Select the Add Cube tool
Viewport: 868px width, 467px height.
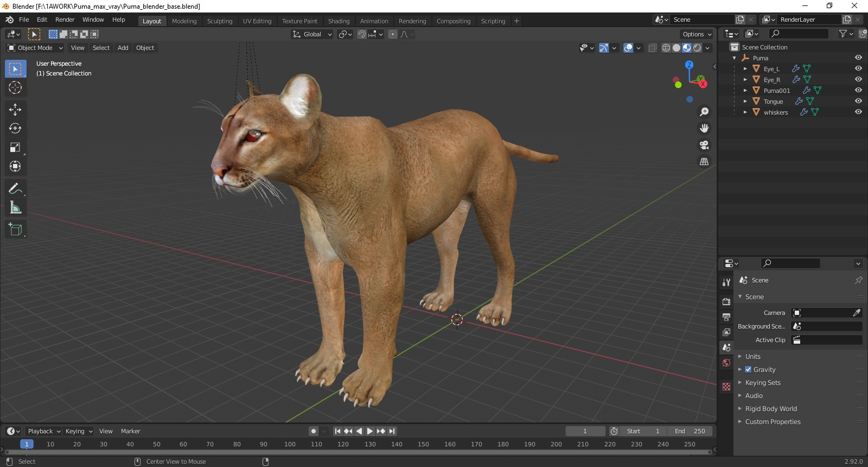pos(15,230)
